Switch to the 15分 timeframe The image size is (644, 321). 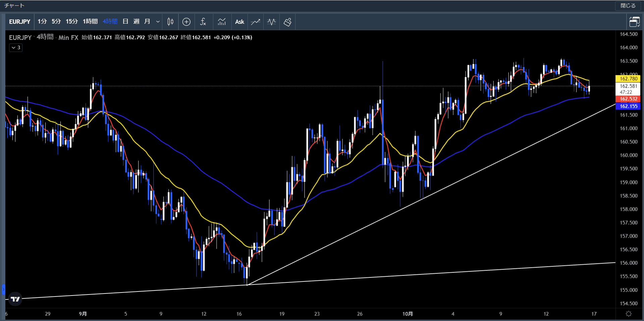pos(71,22)
